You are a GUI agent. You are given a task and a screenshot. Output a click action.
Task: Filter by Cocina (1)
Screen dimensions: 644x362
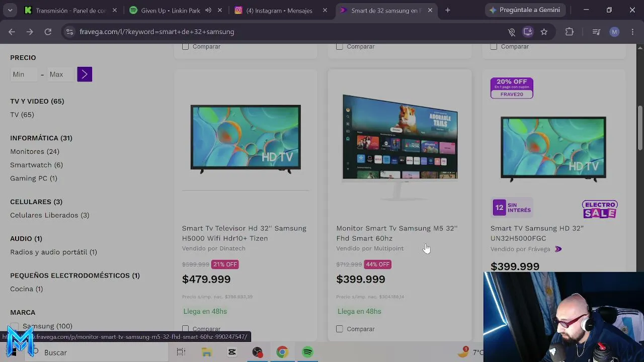pyautogui.click(x=27, y=289)
